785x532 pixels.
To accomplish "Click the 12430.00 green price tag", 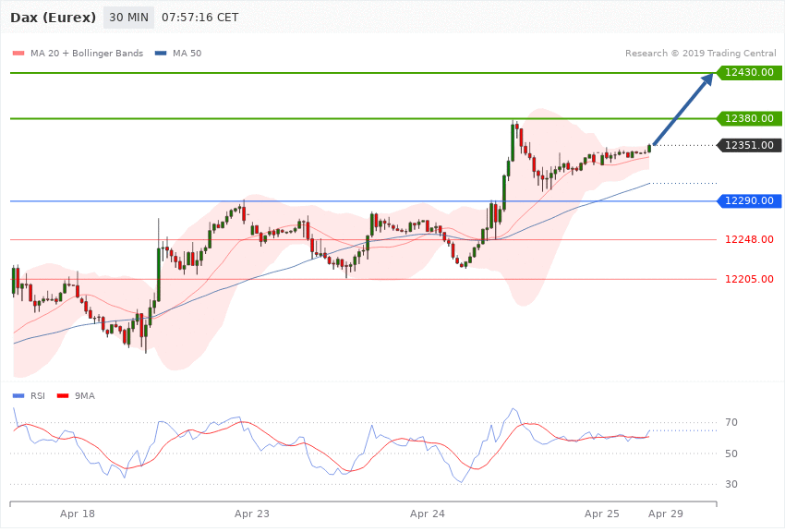I will (749, 72).
